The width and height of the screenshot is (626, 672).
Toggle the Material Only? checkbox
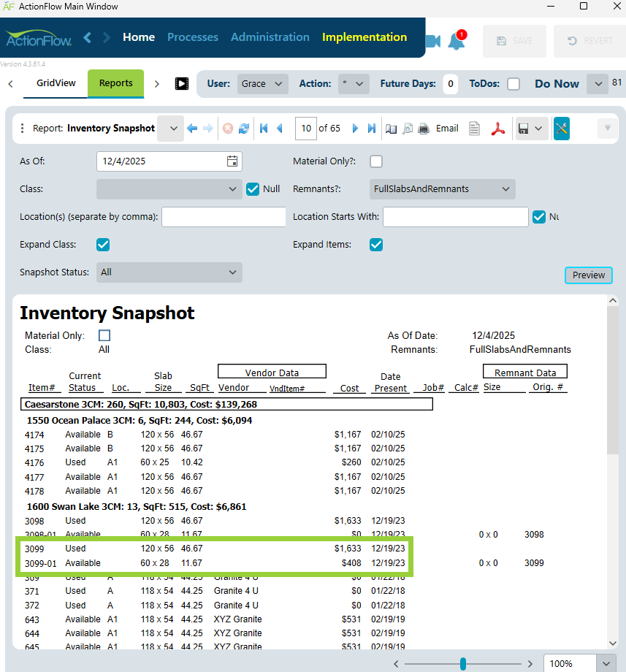click(376, 161)
